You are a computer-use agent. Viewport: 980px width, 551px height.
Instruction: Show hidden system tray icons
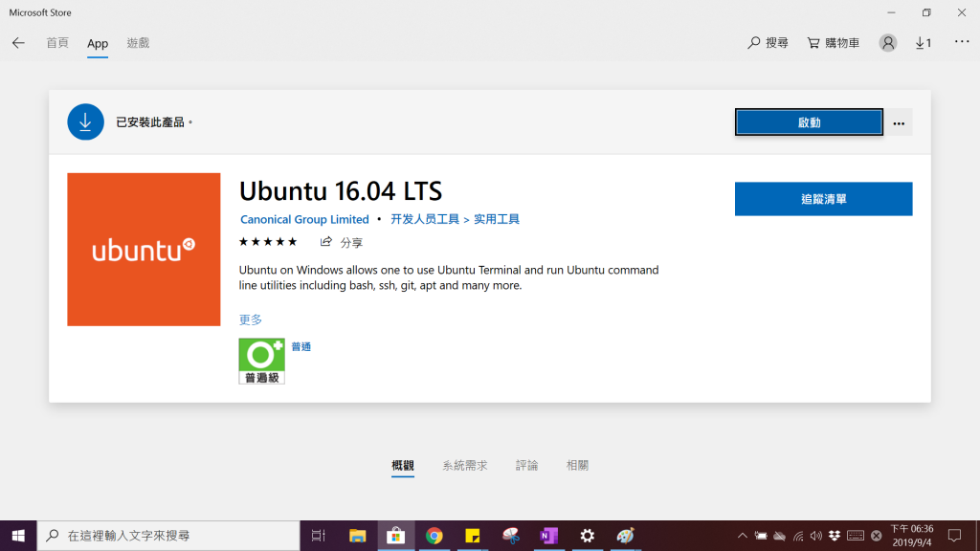click(742, 536)
